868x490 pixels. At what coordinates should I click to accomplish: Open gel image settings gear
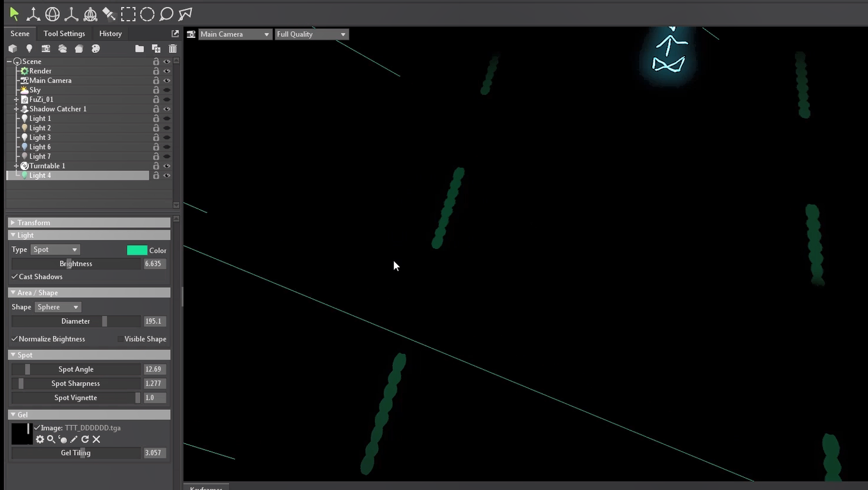coord(40,439)
